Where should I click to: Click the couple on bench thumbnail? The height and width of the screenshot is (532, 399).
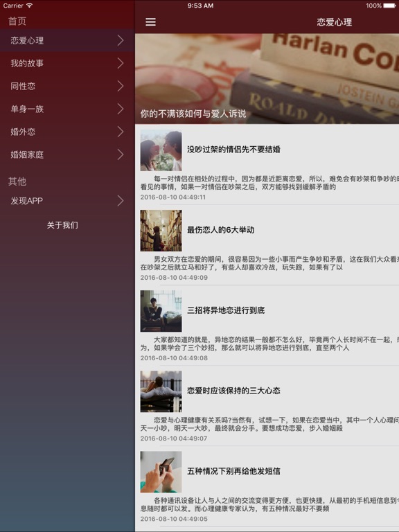pyautogui.click(x=161, y=391)
